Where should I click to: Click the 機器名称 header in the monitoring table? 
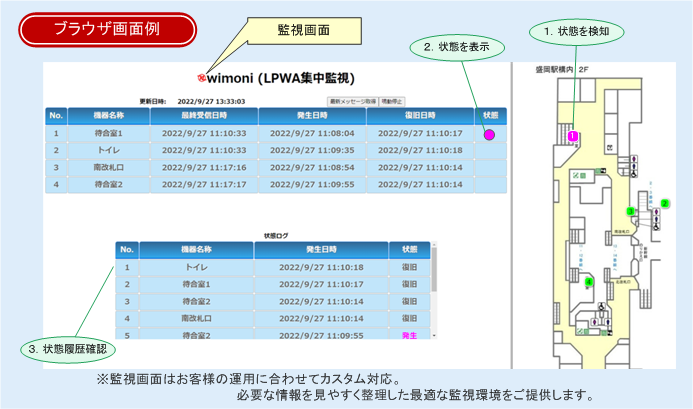tap(108, 115)
